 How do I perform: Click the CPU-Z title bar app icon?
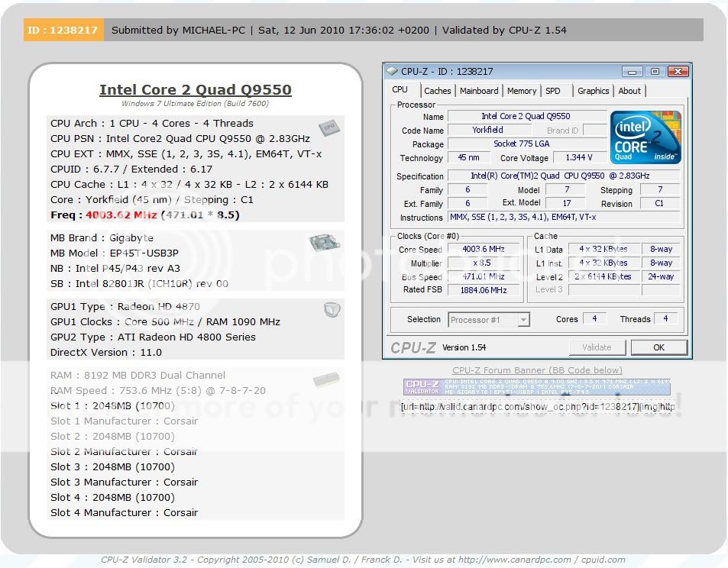pyautogui.click(x=393, y=72)
